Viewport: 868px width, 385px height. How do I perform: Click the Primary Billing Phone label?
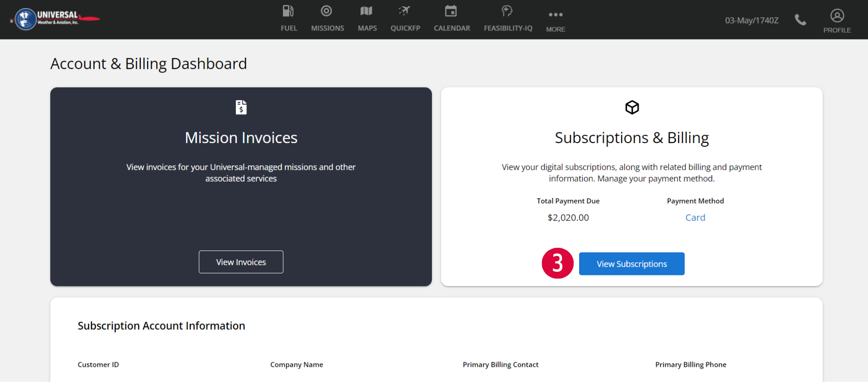(x=691, y=365)
